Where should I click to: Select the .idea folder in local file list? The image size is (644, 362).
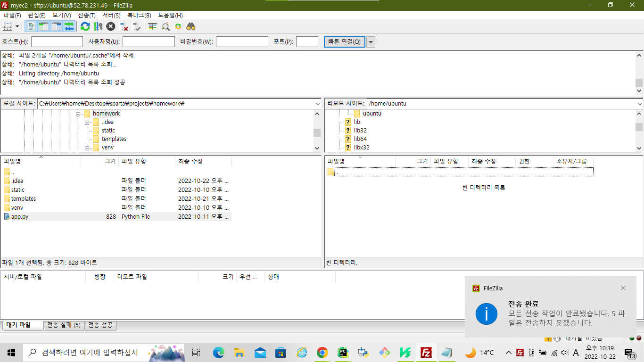tap(117, 181)
